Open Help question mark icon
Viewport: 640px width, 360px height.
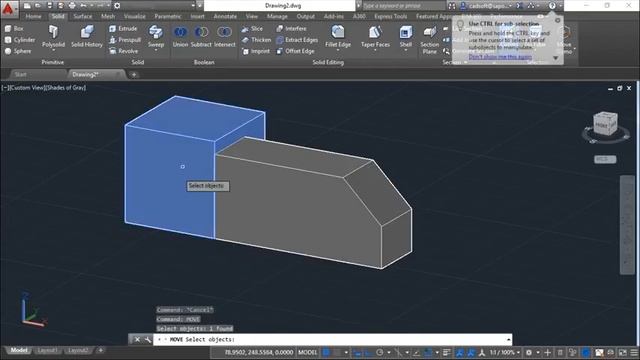tap(552, 6)
